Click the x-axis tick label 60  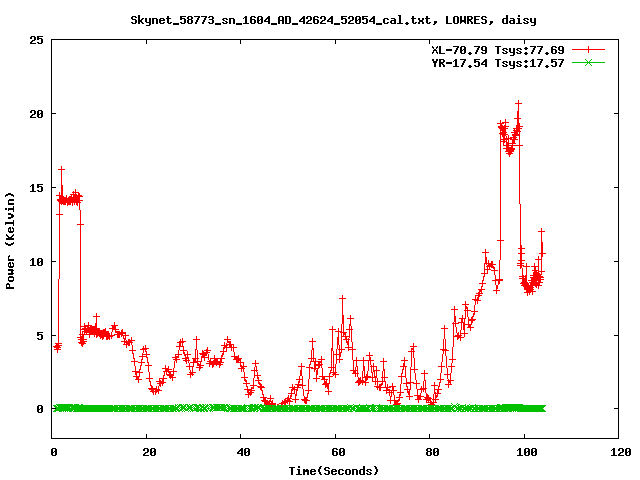[x=338, y=452]
